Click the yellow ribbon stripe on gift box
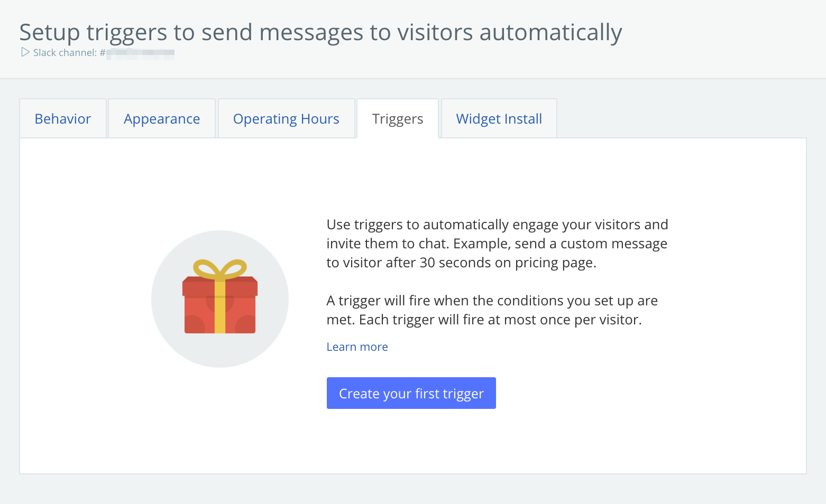Screen dimensions: 826x504 (220, 306)
